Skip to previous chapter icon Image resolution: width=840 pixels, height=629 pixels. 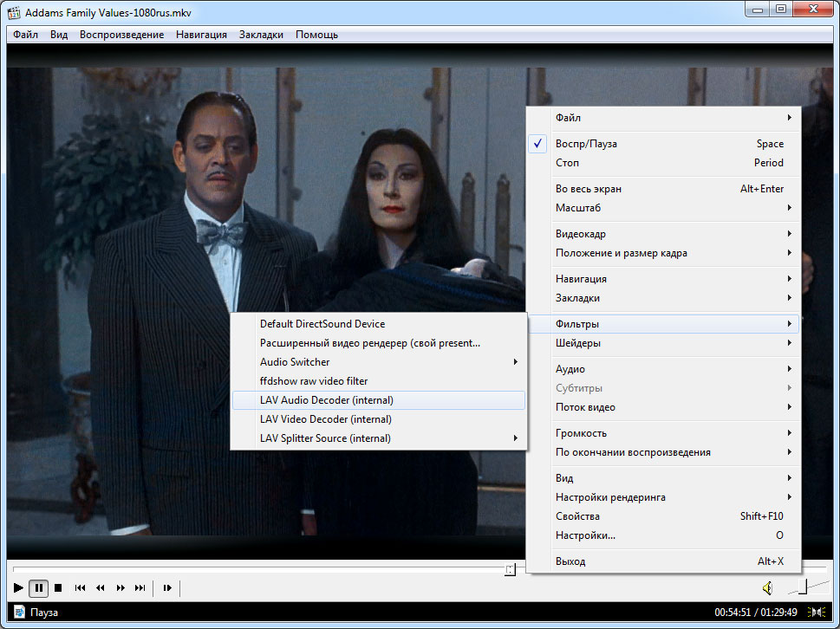click(x=80, y=587)
